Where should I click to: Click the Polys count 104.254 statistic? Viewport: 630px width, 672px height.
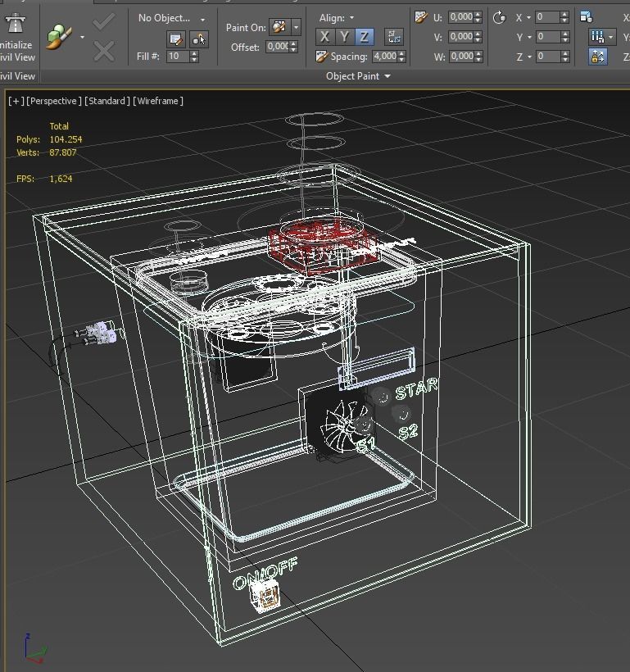(66, 139)
